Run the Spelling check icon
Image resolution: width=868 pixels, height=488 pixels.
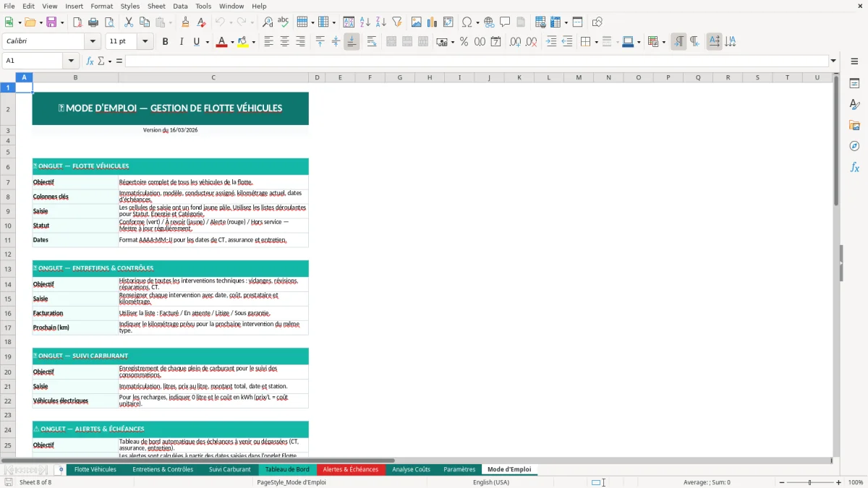point(284,22)
